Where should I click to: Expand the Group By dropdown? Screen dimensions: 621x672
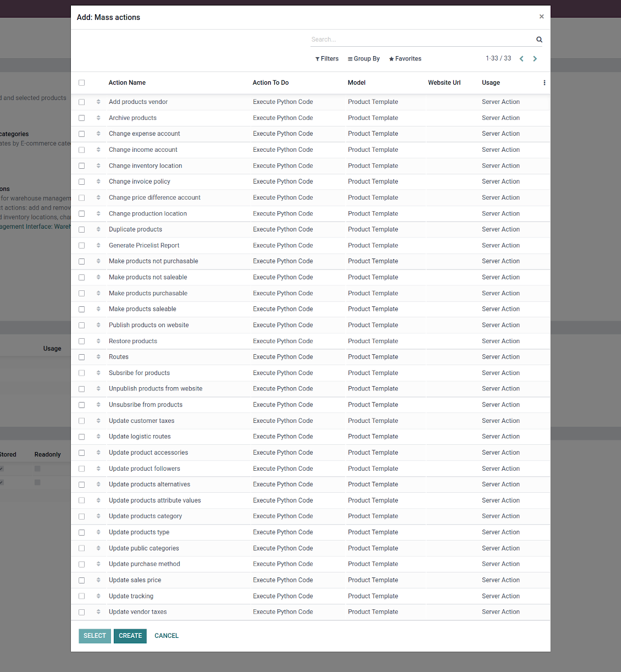[x=364, y=59]
